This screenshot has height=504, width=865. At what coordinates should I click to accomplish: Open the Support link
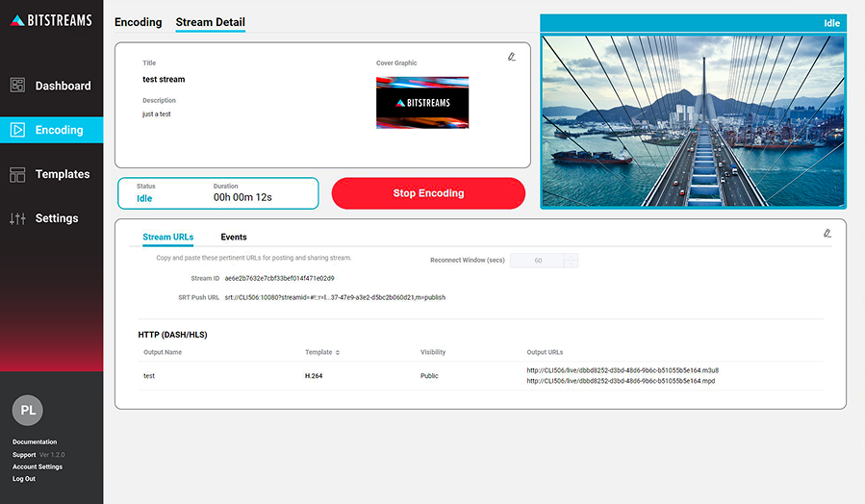point(24,455)
